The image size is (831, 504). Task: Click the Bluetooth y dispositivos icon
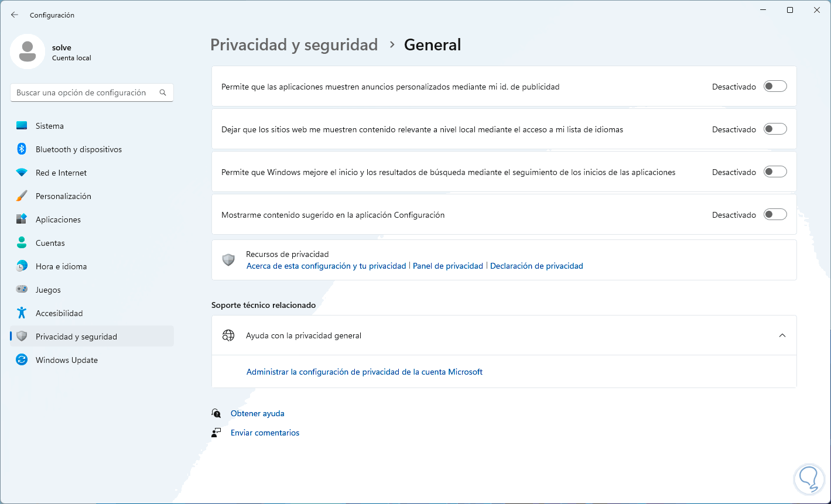point(22,149)
